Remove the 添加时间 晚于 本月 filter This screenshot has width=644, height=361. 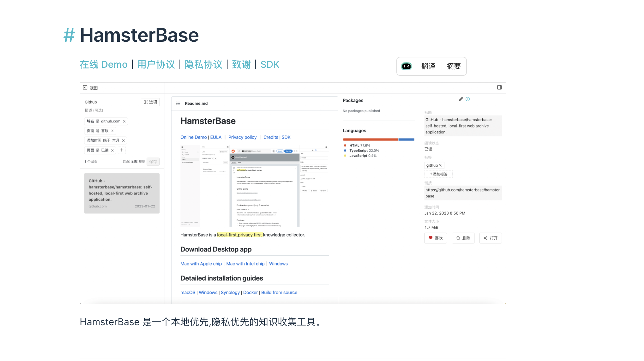124,141
